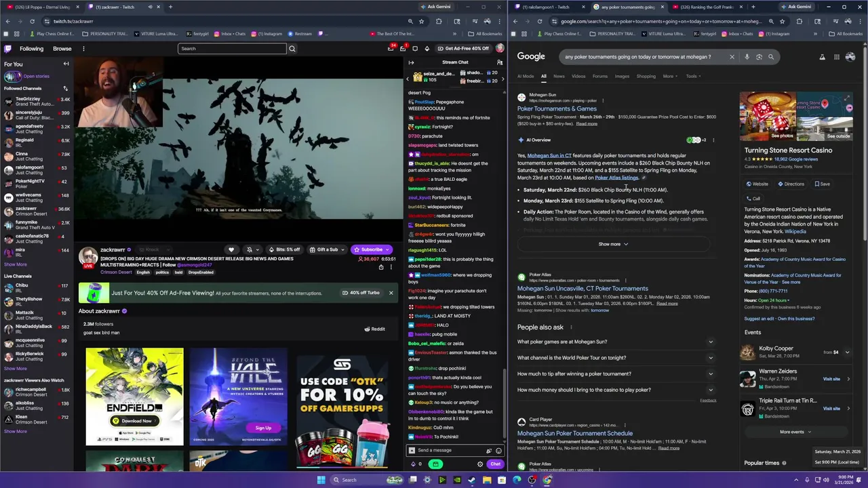Open the Twitch Following tab

point(31,49)
